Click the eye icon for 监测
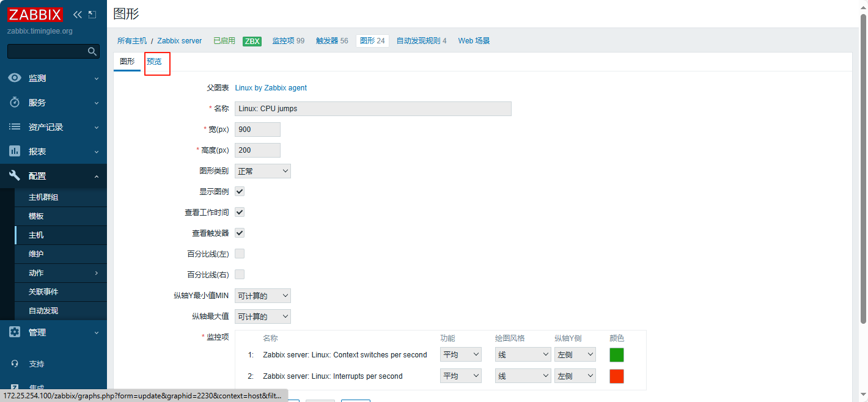 point(15,78)
